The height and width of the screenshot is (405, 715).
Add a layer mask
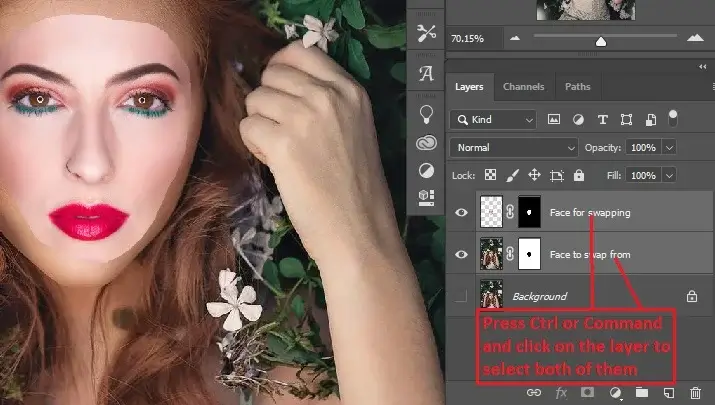point(587,392)
